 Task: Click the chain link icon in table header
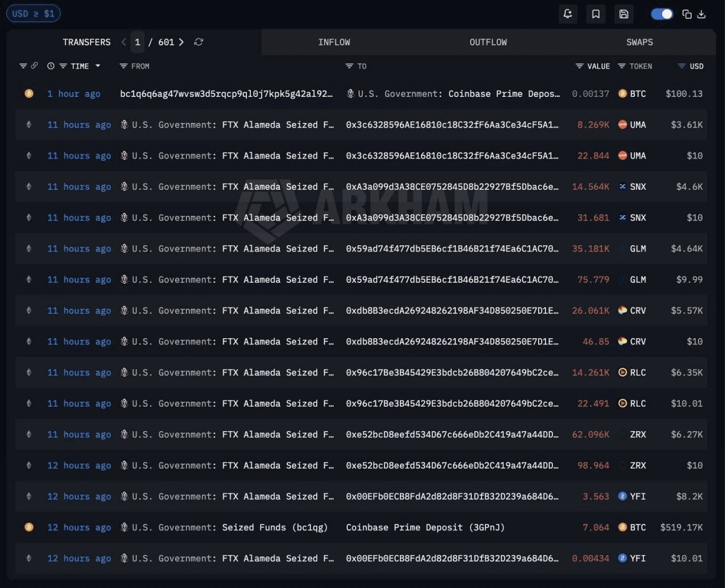(35, 66)
